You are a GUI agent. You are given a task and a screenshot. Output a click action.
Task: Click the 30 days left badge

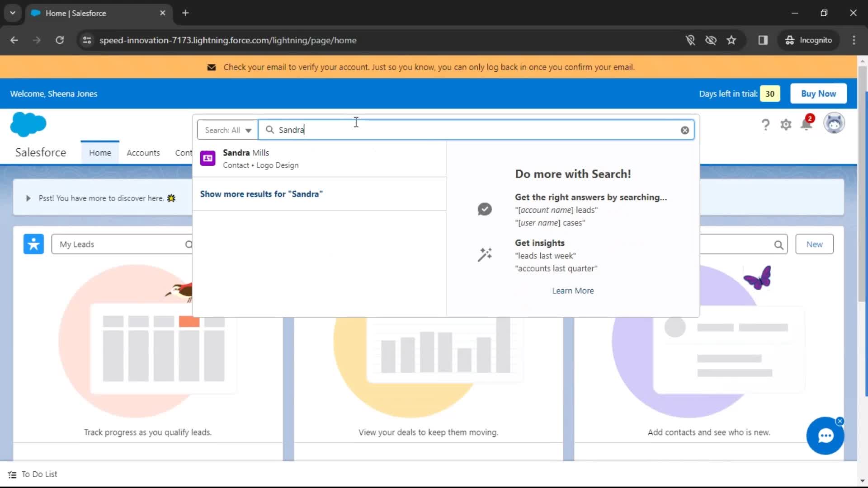tap(770, 94)
